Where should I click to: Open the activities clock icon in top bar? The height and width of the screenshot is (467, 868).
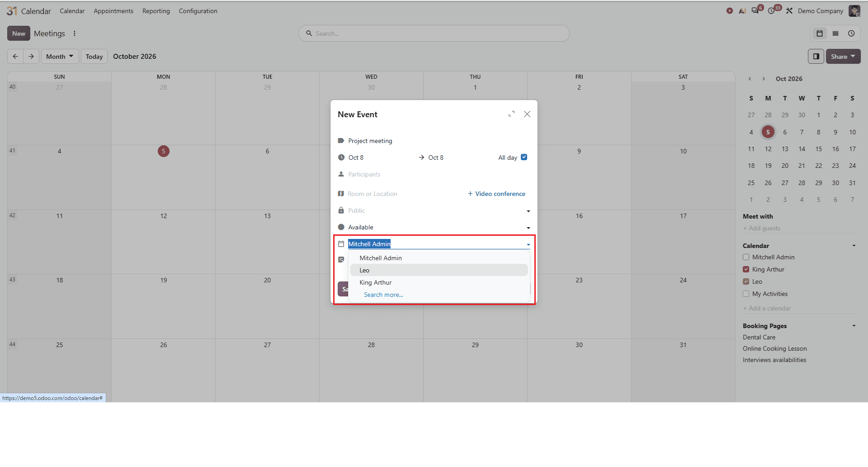pos(772,11)
